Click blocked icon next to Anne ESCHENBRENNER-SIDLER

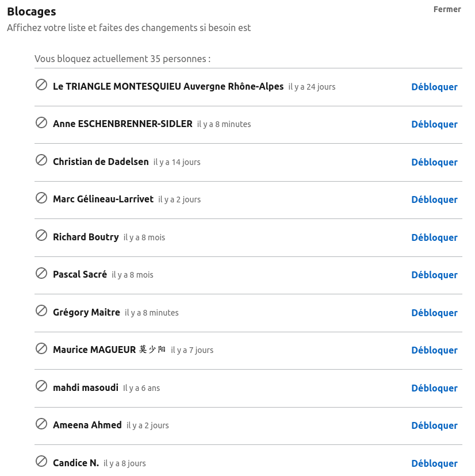coord(41,122)
